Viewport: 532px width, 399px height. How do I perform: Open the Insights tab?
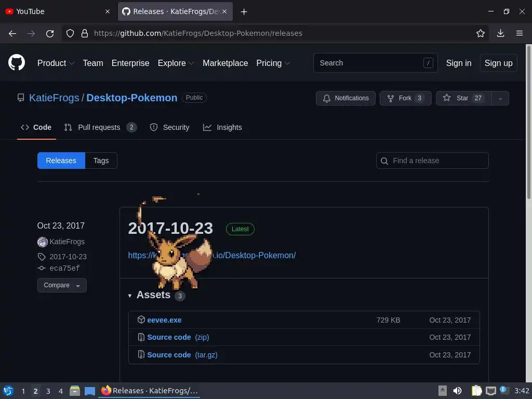tap(222, 127)
